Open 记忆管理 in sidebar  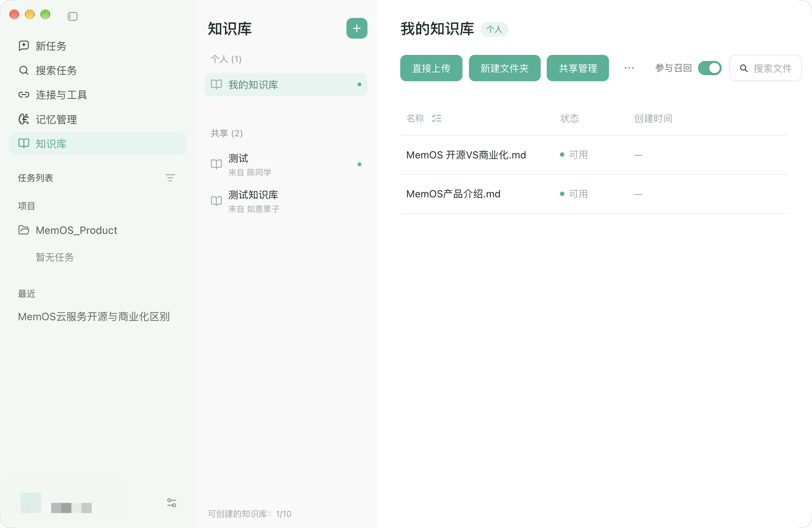97,119
